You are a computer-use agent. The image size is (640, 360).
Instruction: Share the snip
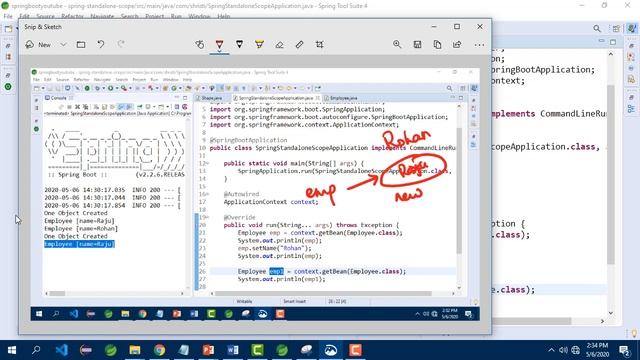pyautogui.click(x=457, y=44)
